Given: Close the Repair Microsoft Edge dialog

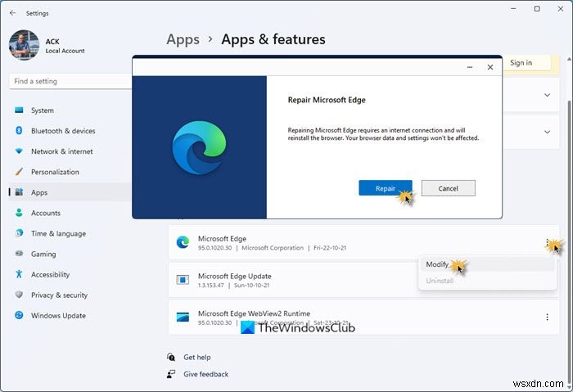Looking at the screenshot, I should (x=490, y=67).
